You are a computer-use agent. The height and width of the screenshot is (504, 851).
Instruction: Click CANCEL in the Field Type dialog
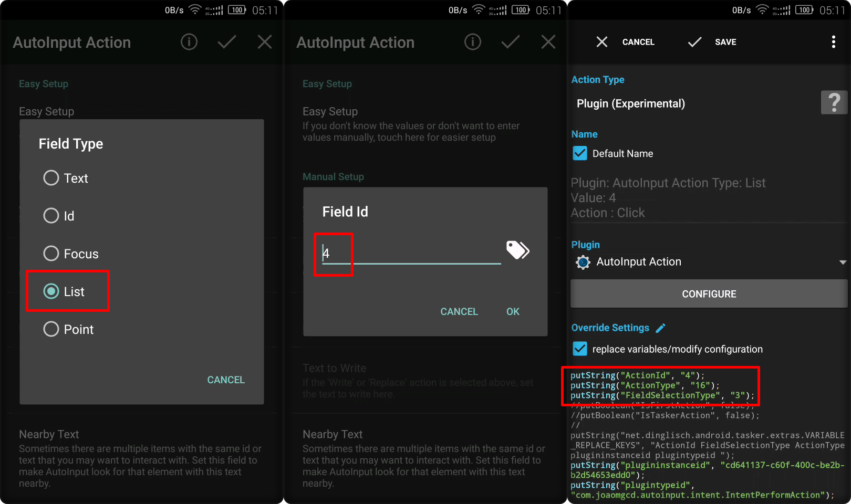[x=225, y=380]
